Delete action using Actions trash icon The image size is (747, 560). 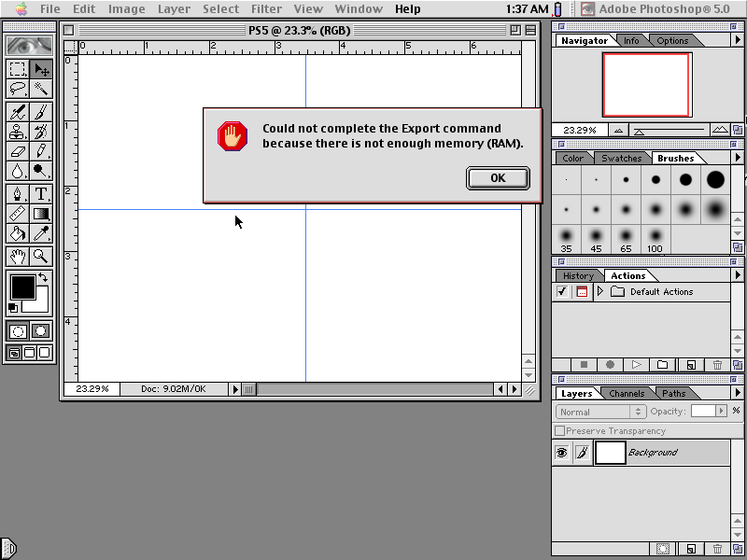(717, 365)
